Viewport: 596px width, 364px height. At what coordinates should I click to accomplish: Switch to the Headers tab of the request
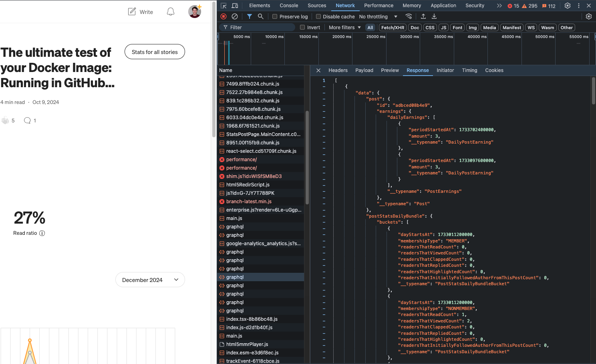pyautogui.click(x=338, y=70)
